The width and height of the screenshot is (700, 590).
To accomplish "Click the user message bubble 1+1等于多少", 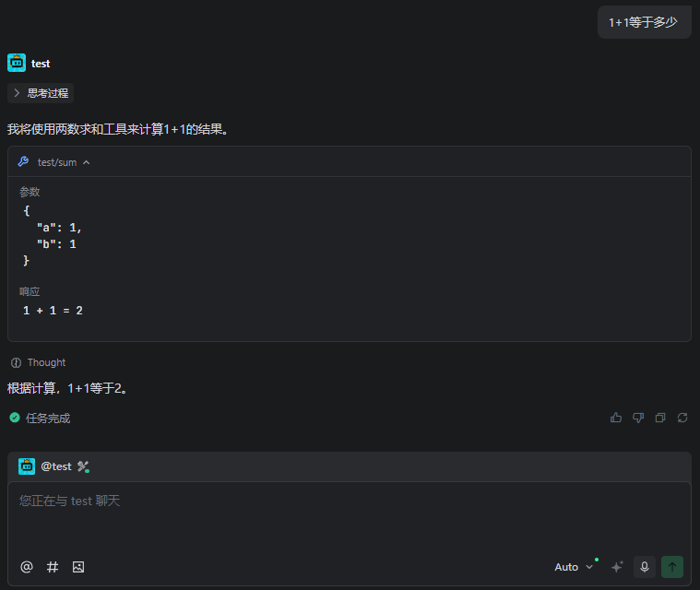I will (x=643, y=22).
